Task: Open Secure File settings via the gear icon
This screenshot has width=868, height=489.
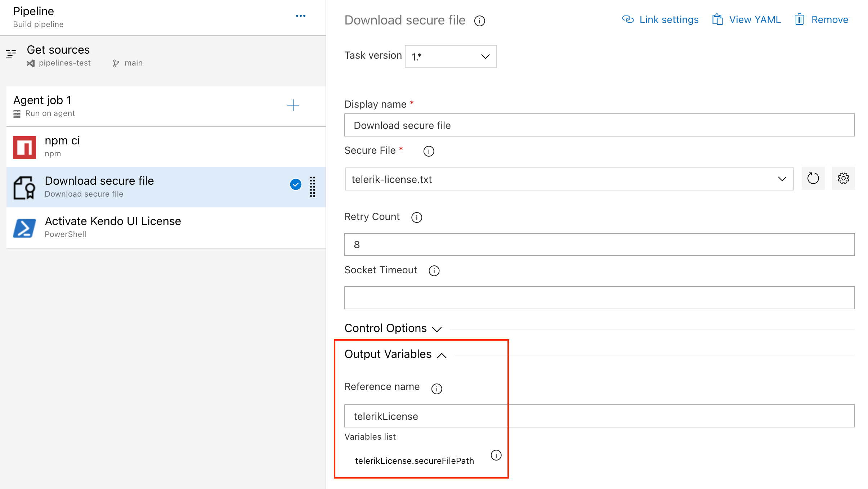Action: 843,178
